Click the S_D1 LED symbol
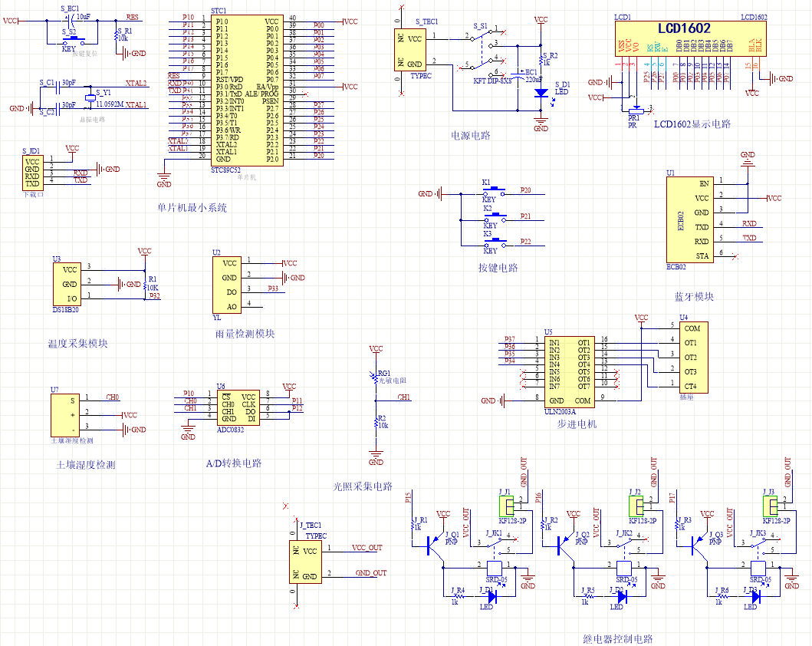The width and height of the screenshot is (812, 646). tap(541, 94)
